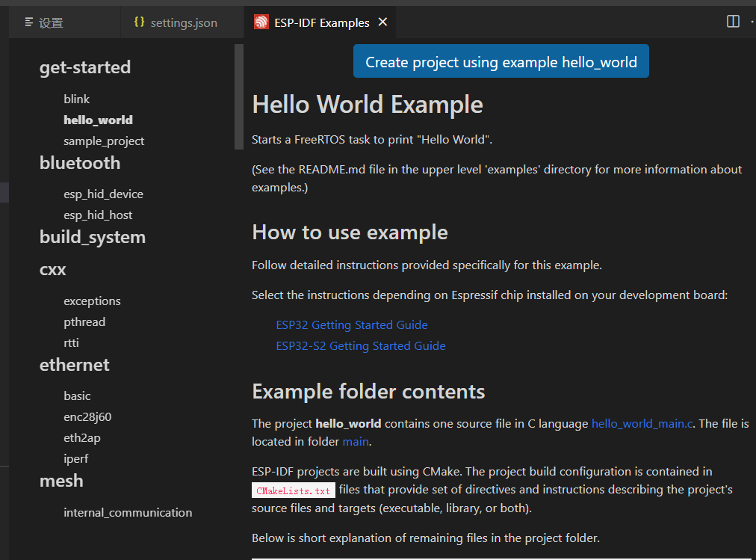Click the get-started category heading

(x=85, y=67)
